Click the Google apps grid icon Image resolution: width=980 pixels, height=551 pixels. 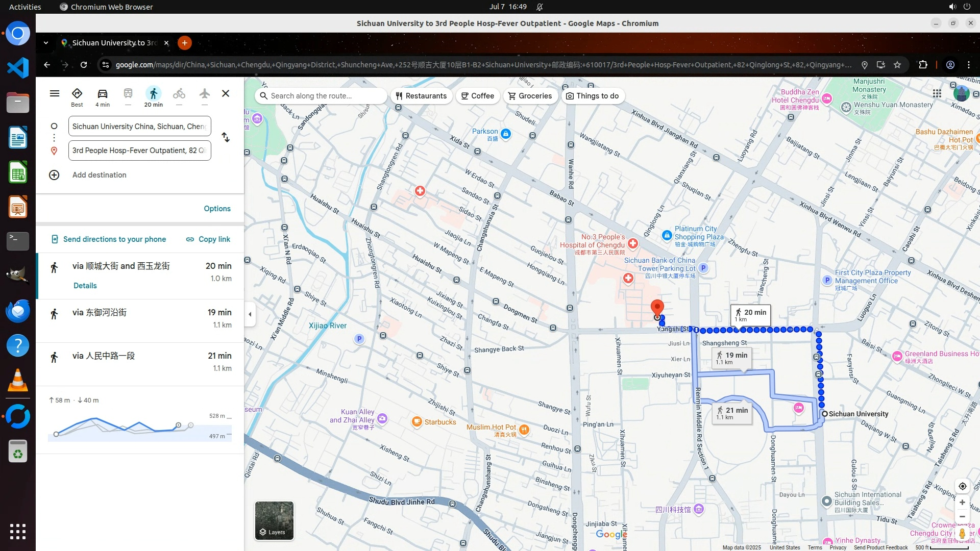tap(937, 93)
